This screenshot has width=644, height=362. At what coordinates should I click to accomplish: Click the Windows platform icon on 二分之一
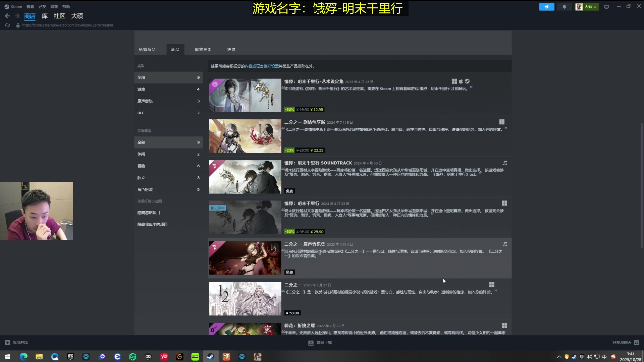(x=491, y=284)
